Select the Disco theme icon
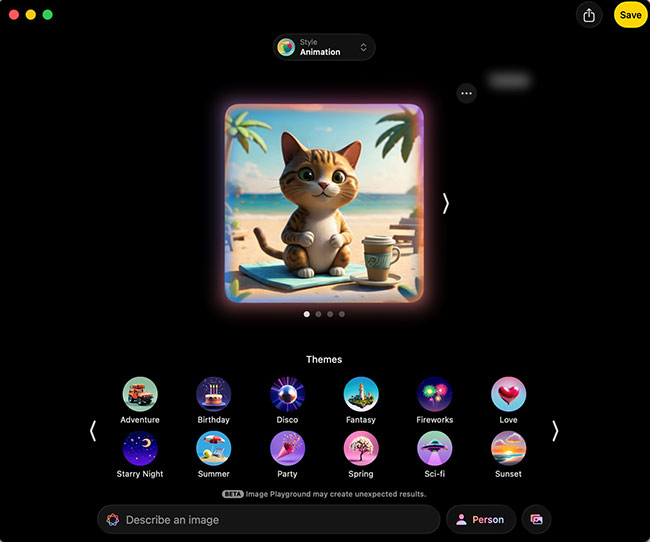The width and height of the screenshot is (650, 542). coord(287,394)
